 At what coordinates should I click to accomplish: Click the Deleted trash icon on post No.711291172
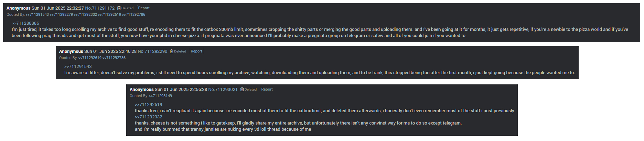119,8
